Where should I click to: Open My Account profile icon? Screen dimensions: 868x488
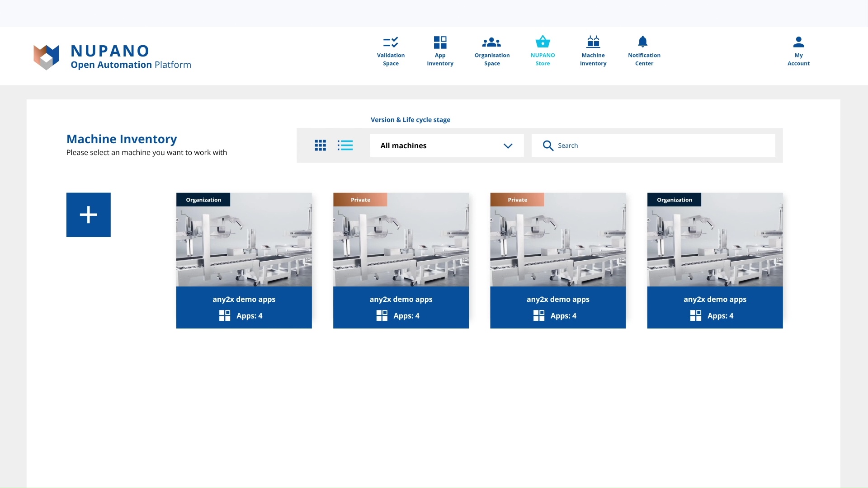798,42
